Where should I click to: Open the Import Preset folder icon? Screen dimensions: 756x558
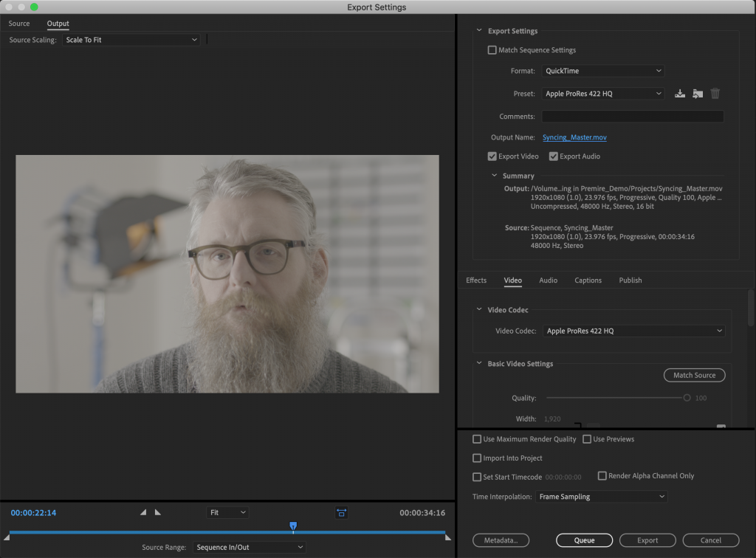click(697, 94)
